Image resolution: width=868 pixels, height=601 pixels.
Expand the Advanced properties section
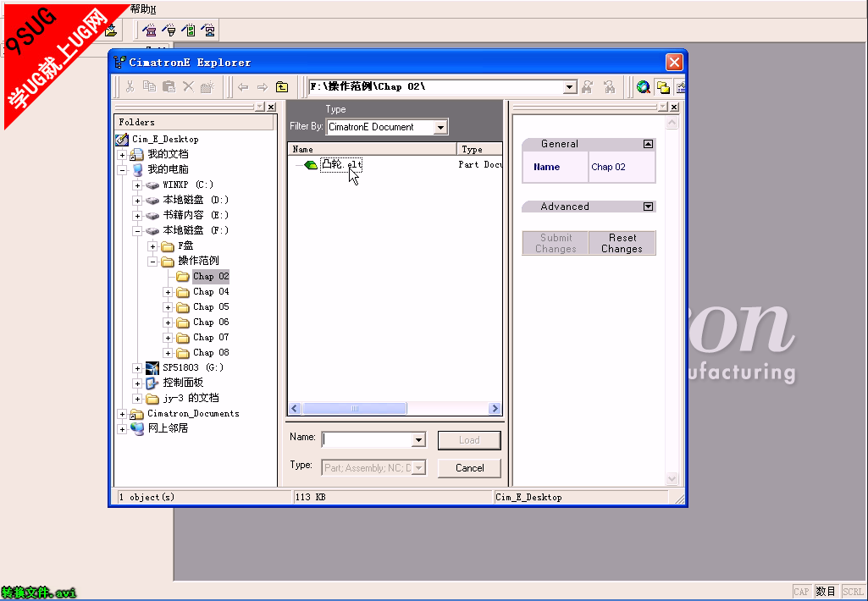(x=648, y=207)
